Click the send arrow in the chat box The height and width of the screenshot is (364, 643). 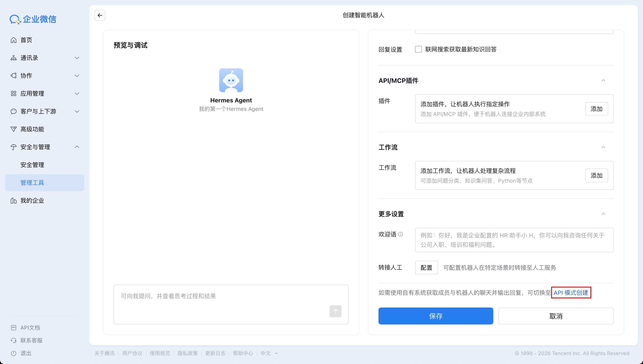pyautogui.click(x=335, y=311)
